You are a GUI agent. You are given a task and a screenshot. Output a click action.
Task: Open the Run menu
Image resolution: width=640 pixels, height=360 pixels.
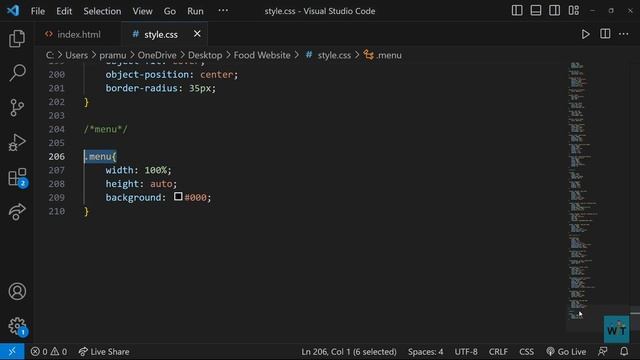tap(195, 11)
